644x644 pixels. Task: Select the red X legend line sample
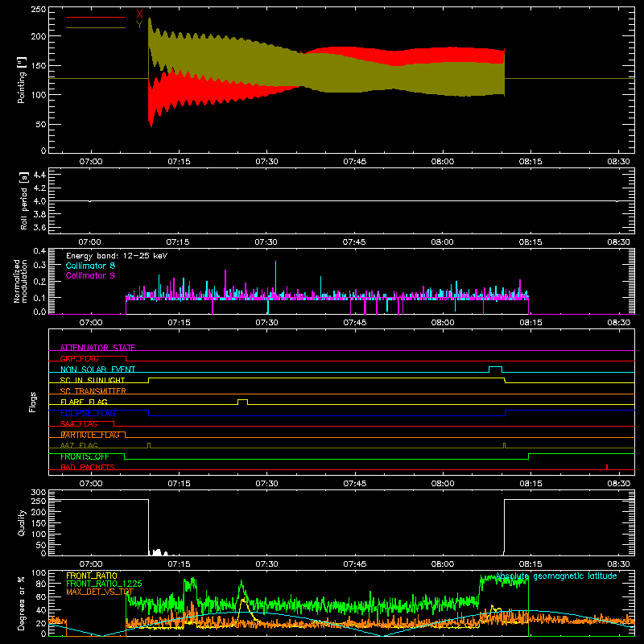(x=96, y=17)
